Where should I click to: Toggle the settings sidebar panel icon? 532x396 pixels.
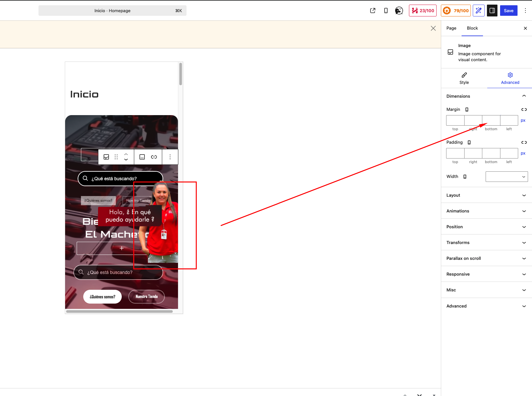[x=492, y=11]
